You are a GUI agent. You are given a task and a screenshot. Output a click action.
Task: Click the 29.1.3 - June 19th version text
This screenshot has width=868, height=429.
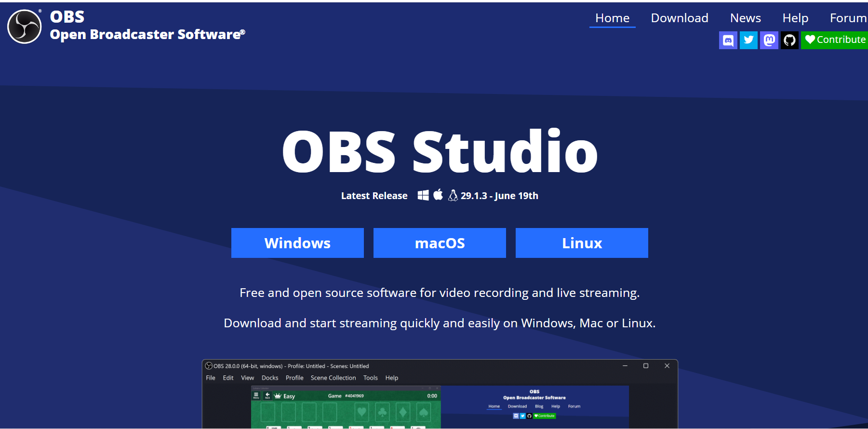(x=499, y=196)
